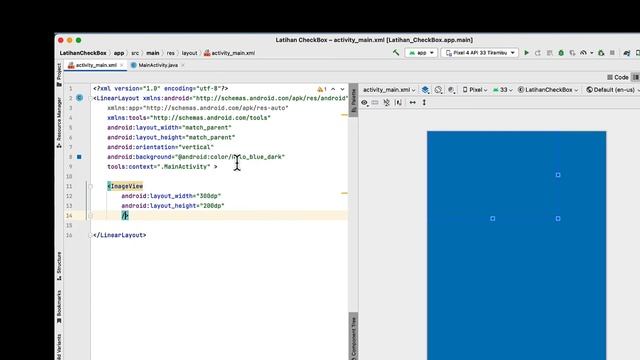Click the bottom-left ImageView selection handle in preview

click(493, 218)
